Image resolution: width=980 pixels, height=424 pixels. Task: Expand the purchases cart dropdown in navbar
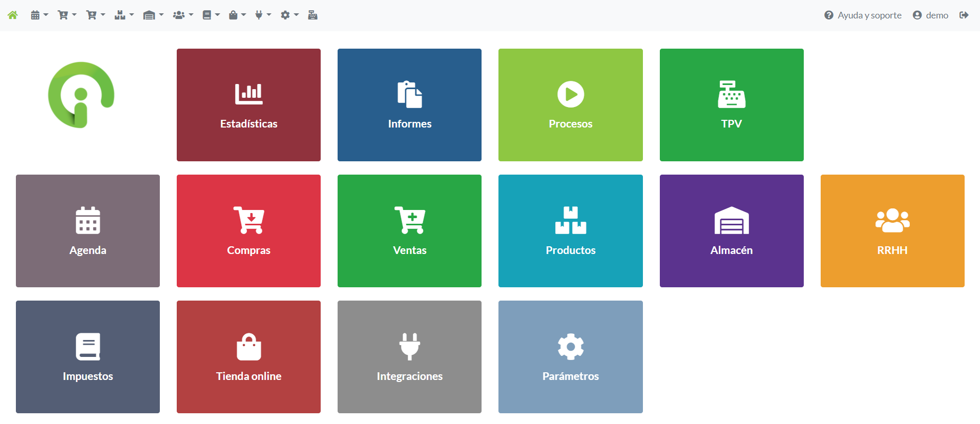(x=67, y=15)
